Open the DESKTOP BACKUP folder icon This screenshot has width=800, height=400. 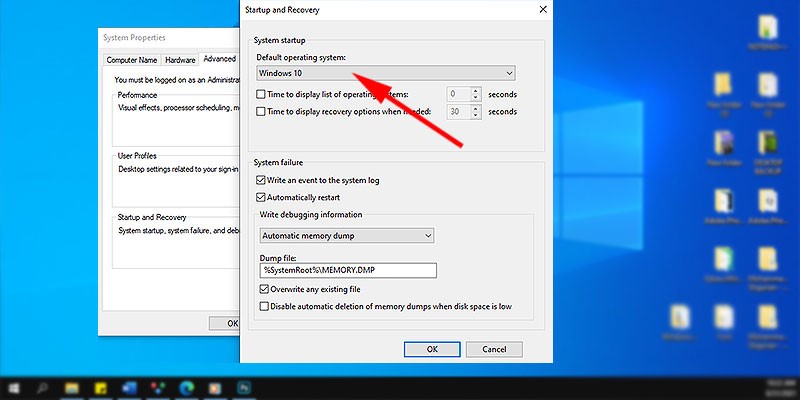[767, 152]
